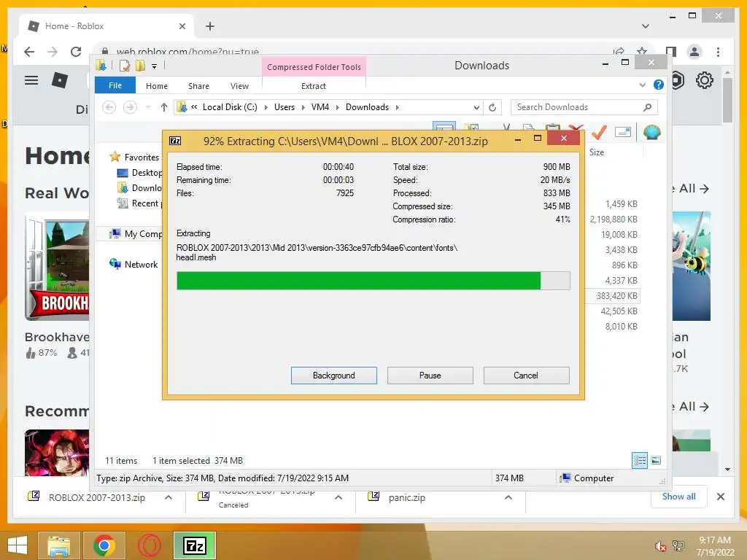Click the 383,420 KB file size row
The width and height of the screenshot is (747, 560).
[612, 296]
